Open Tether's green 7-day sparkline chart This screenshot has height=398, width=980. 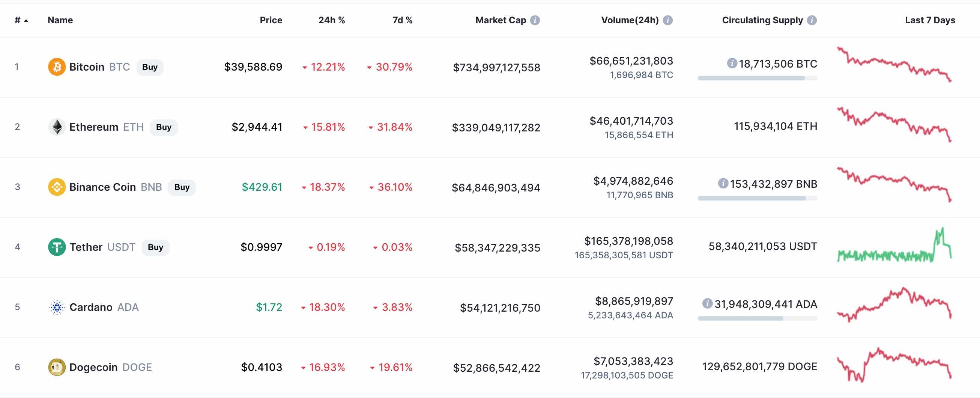894,247
